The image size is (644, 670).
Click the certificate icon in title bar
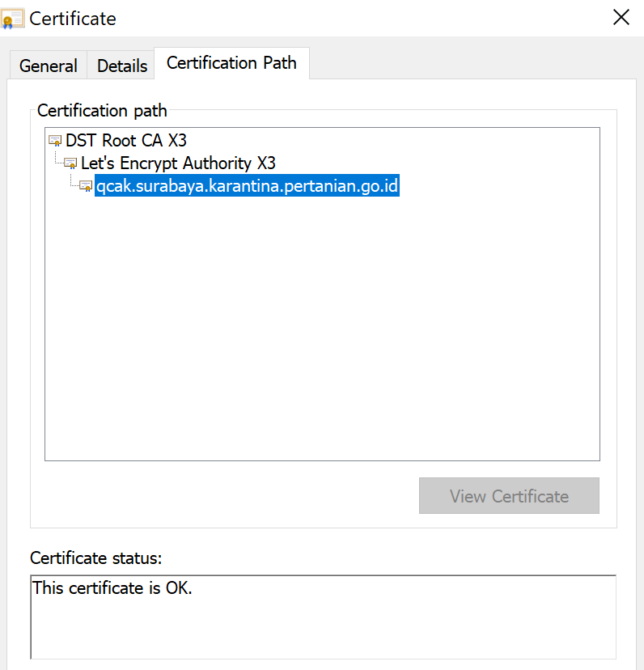click(13, 19)
